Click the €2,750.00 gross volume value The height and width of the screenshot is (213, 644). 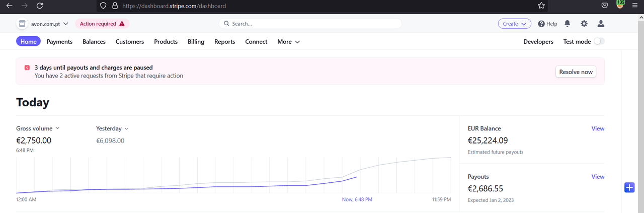(34, 140)
